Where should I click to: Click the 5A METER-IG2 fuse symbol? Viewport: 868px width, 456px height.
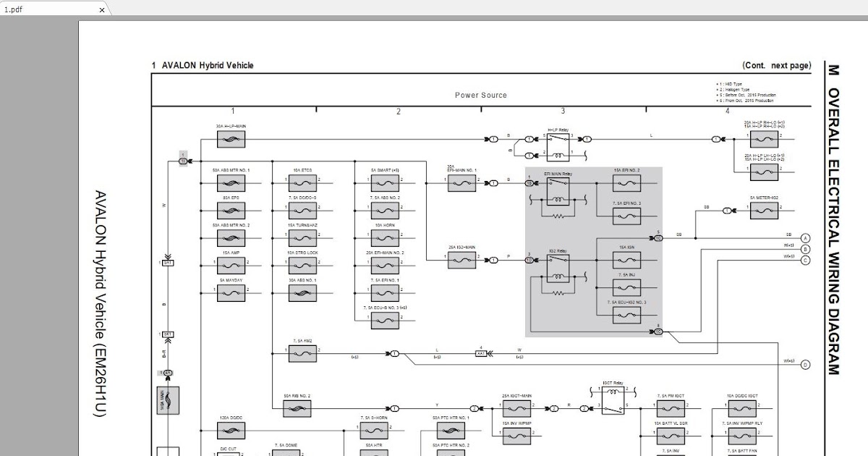[764, 211]
